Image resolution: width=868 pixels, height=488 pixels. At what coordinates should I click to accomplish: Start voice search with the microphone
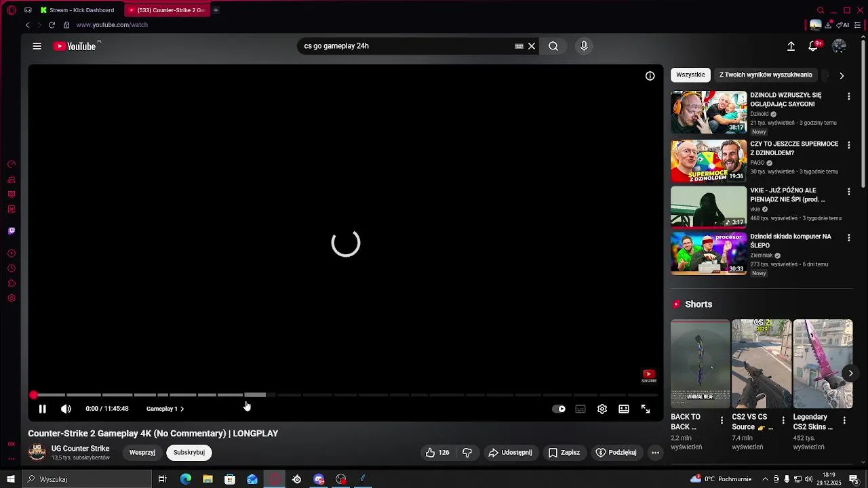[x=584, y=46]
